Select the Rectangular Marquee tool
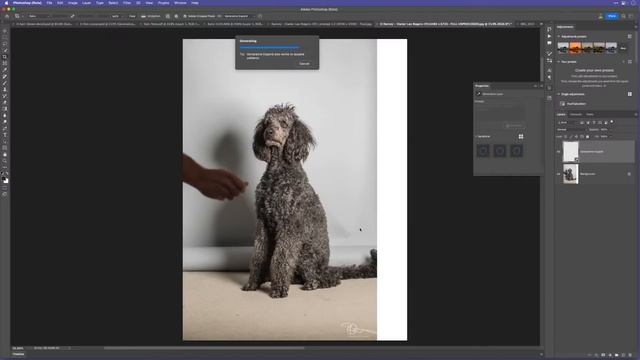Image resolution: width=640 pixels, height=360 pixels. click(5, 38)
